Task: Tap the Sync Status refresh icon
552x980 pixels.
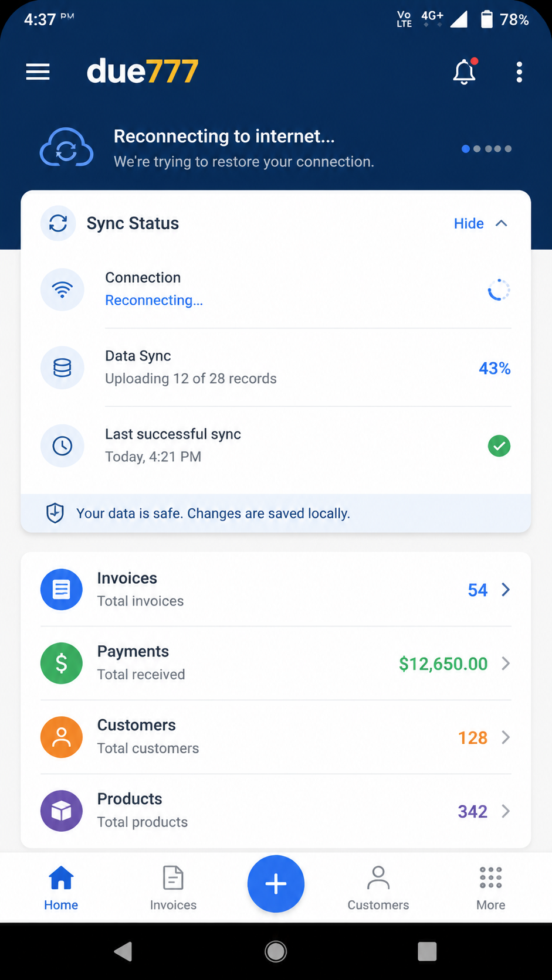Action: [x=58, y=223]
